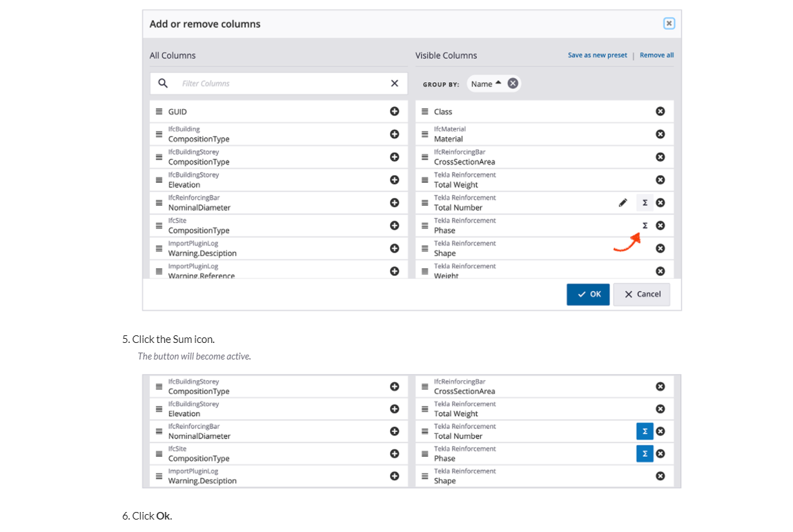
Task: Click the Remove all link
Action: pos(656,55)
